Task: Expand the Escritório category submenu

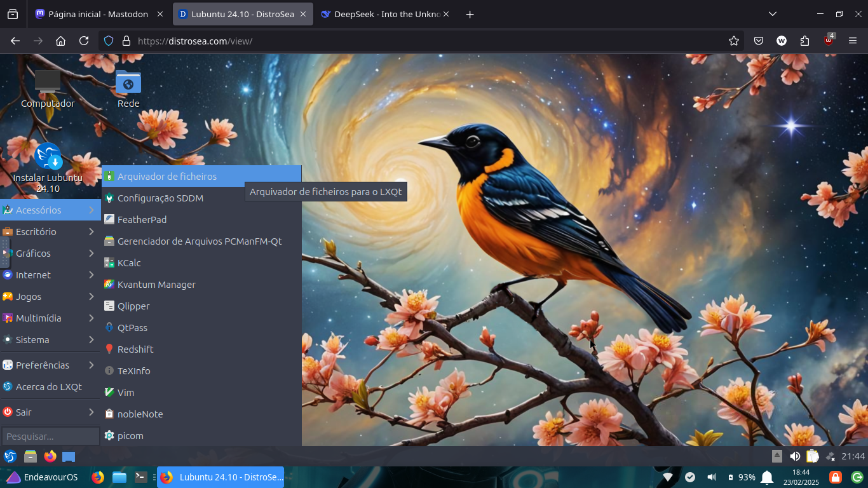Action: tap(50, 232)
